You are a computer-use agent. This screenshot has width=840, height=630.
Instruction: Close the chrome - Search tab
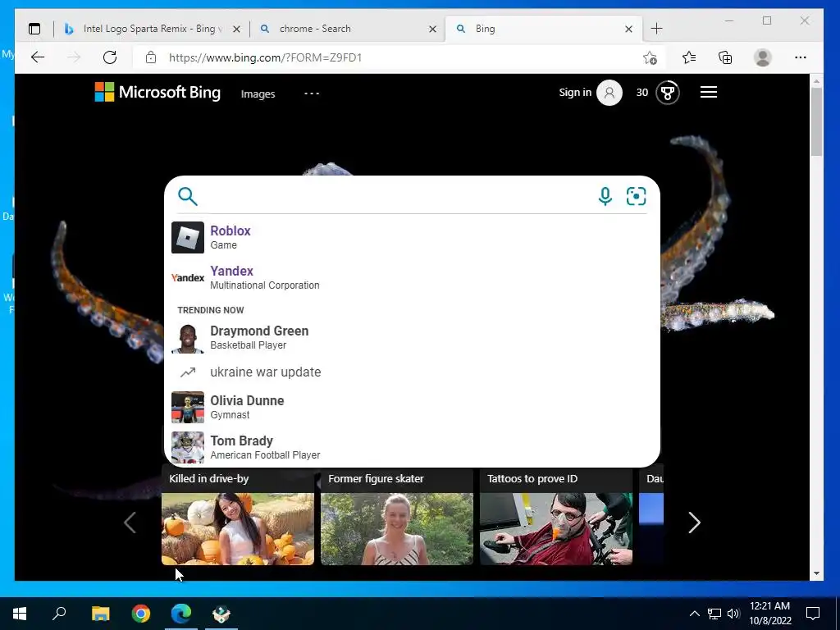(x=433, y=29)
